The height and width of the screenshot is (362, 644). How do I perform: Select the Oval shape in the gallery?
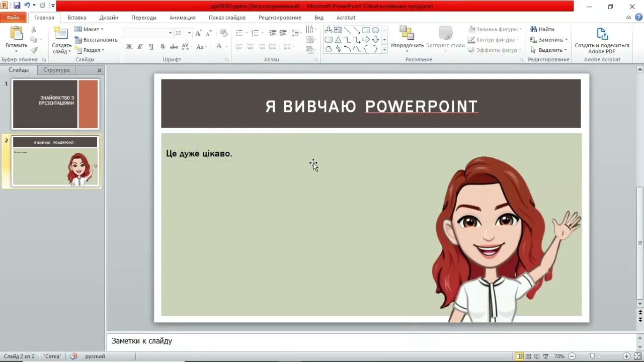click(x=375, y=30)
